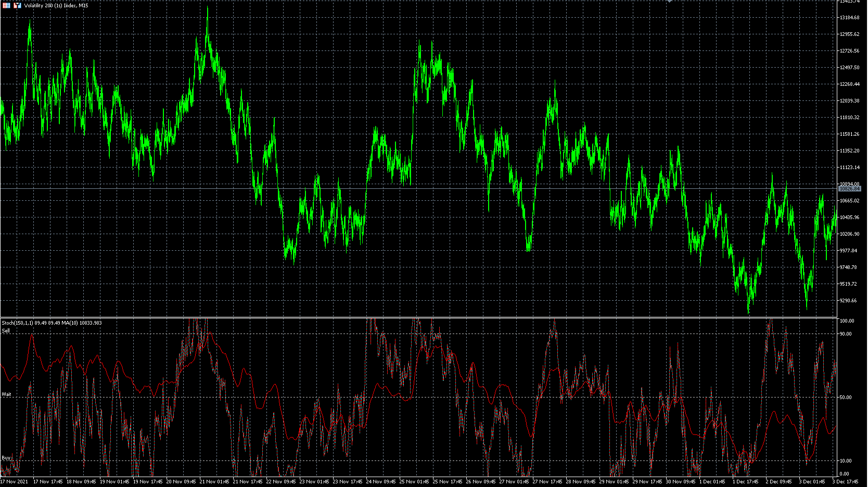Click price scale value 11581.26
The height and width of the screenshot is (487, 868).
click(x=849, y=134)
